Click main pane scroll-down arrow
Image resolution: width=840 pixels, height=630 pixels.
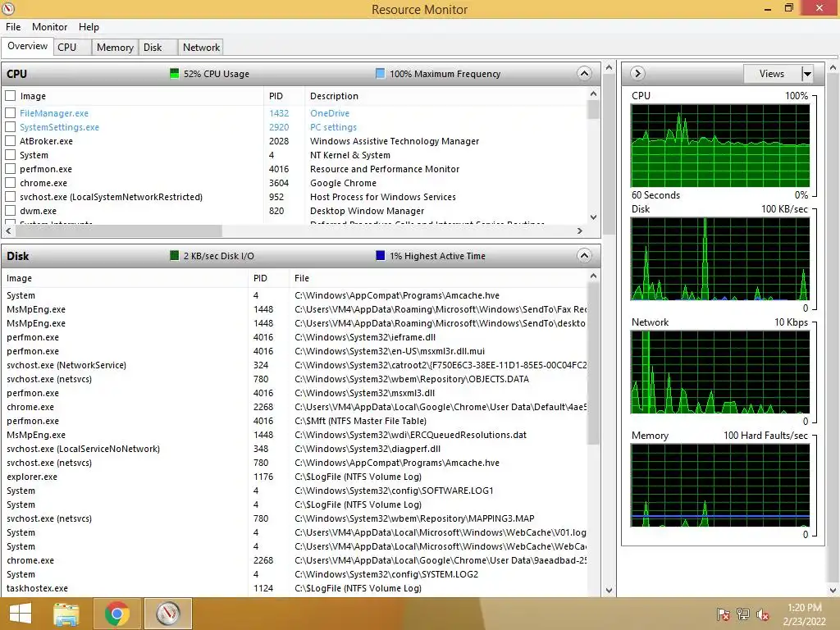tap(609, 591)
